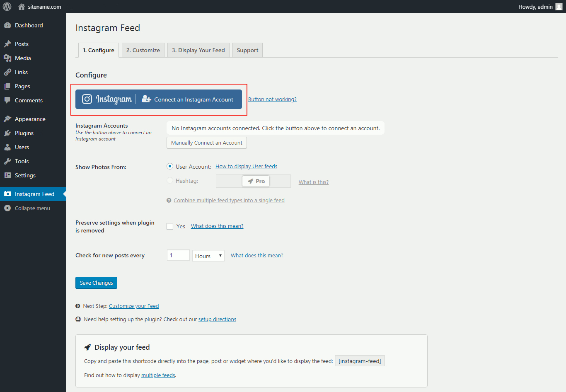This screenshot has height=392, width=566.
Task: Select the User Account radio button
Action: coord(170,166)
